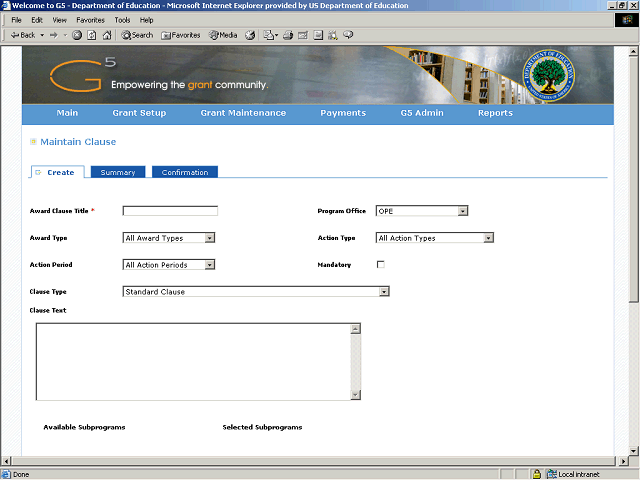Expand the Clause Type dropdown
Screen dimensions: 640x480
click(256, 292)
